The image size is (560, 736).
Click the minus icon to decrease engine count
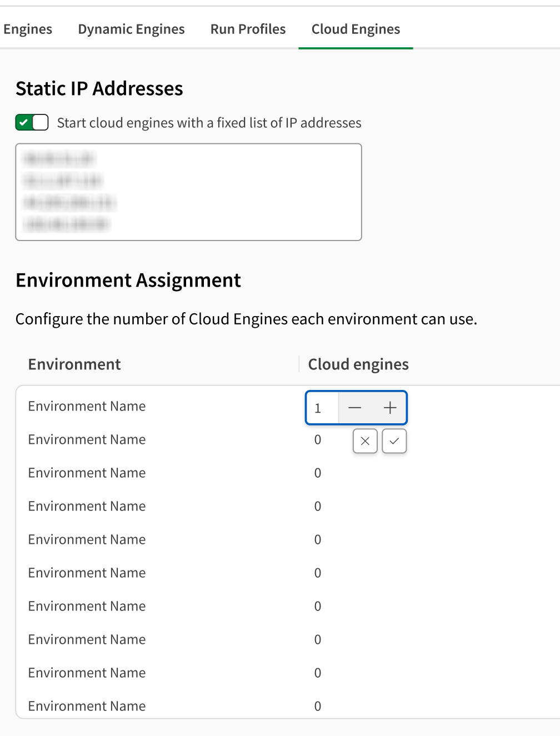pyautogui.click(x=354, y=407)
